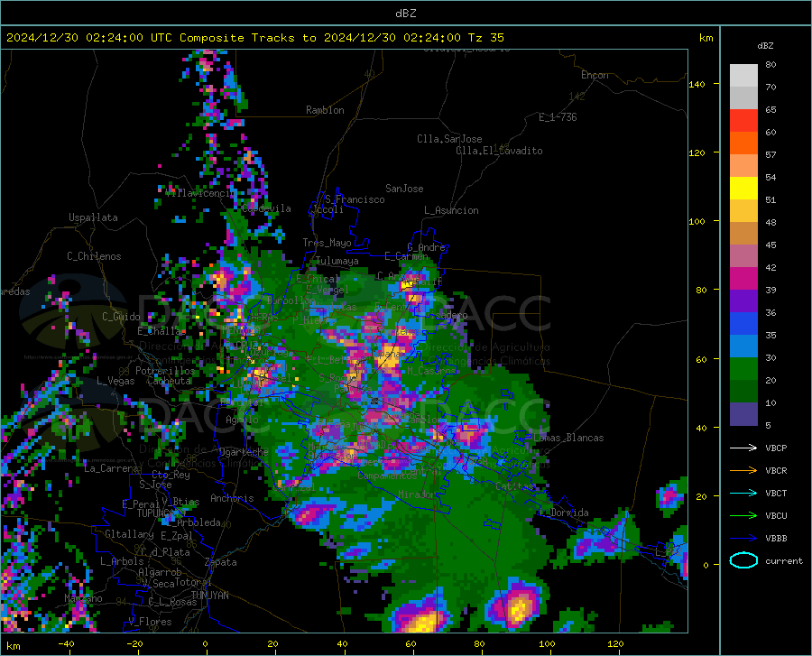This screenshot has height=656, width=812.
Task: Click the 120 km horizontal axis tick
Action: pos(615,643)
